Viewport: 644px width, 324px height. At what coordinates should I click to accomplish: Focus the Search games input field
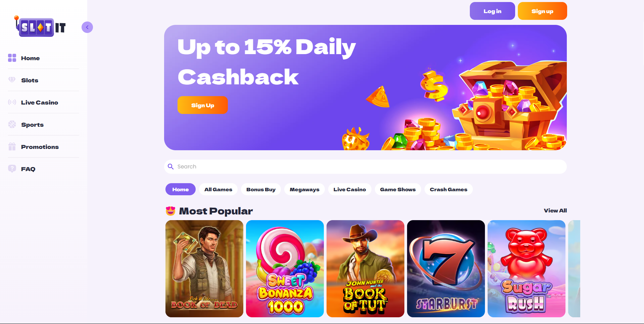click(x=365, y=167)
